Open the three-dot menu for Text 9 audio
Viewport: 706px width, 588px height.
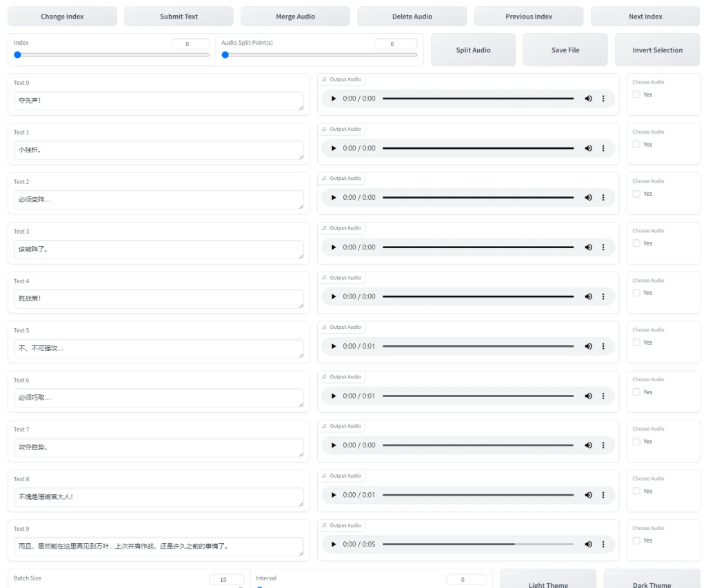(x=603, y=545)
